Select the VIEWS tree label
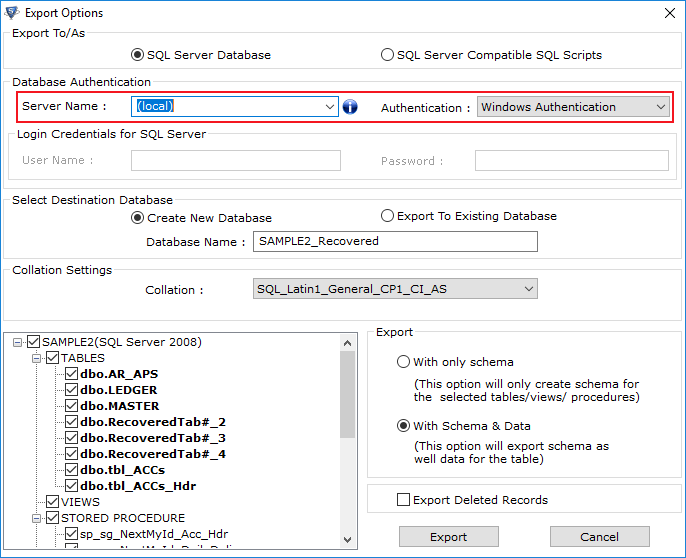This screenshot has height=558, width=686. click(x=80, y=502)
